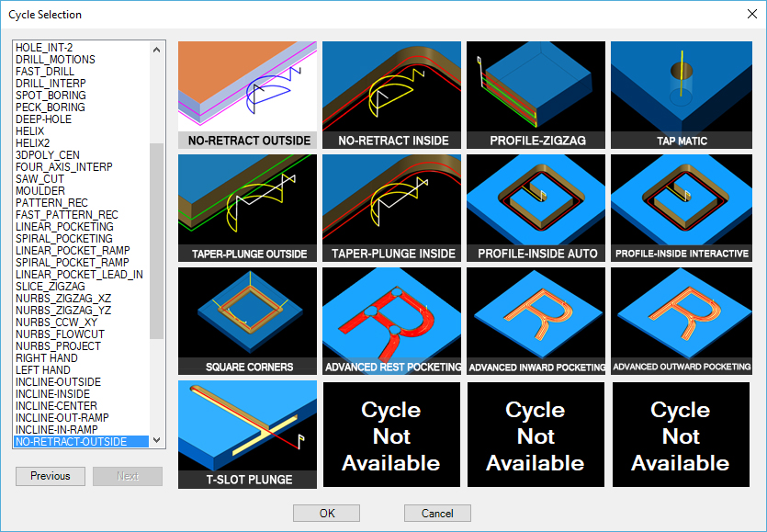The height and width of the screenshot is (532, 767).
Task: Select NURBS_FLOWCUT in the cycle list
Action: [x=62, y=334]
